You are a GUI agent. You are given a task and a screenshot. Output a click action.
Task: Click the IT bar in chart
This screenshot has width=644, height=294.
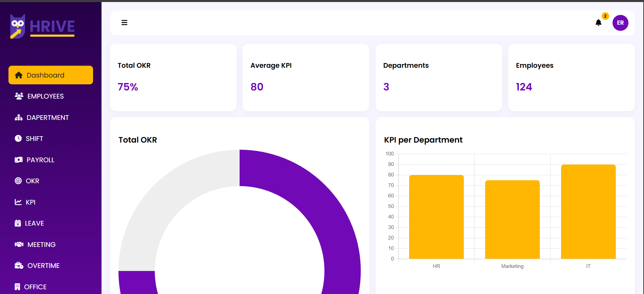click(588, 212)
